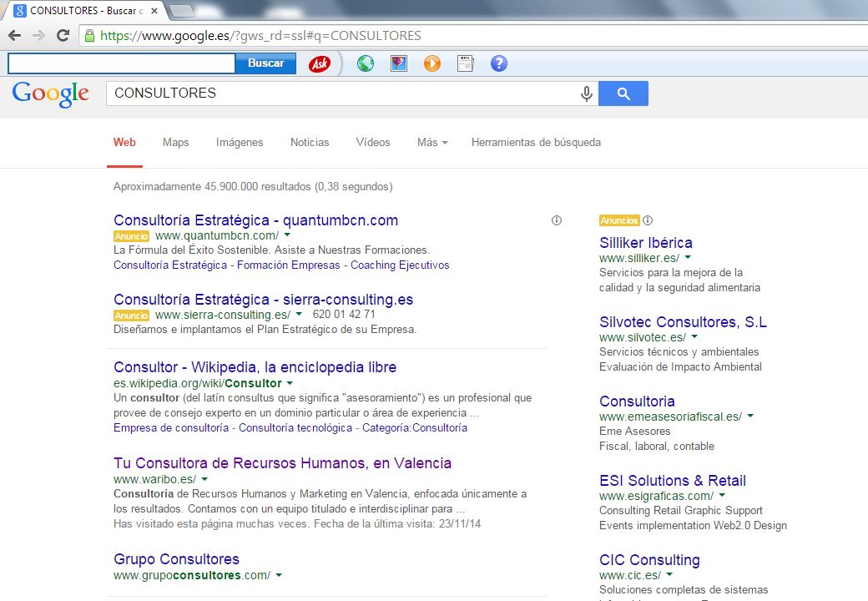The image size is (868, 601).
Task: Click info icon beside quantumbcn ad
Action: tap(557, 220)
